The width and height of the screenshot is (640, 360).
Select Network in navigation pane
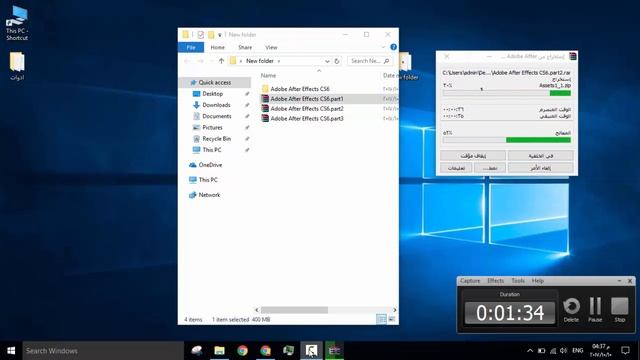click(x=209, y=195)
